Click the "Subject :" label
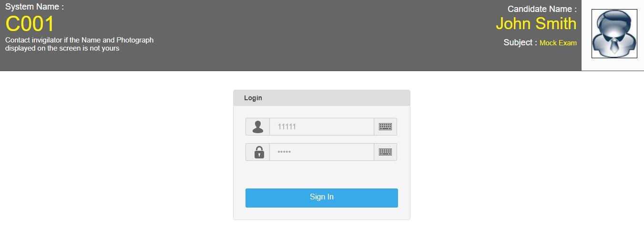Screen dimensions: 644x240 coord(520,42)
